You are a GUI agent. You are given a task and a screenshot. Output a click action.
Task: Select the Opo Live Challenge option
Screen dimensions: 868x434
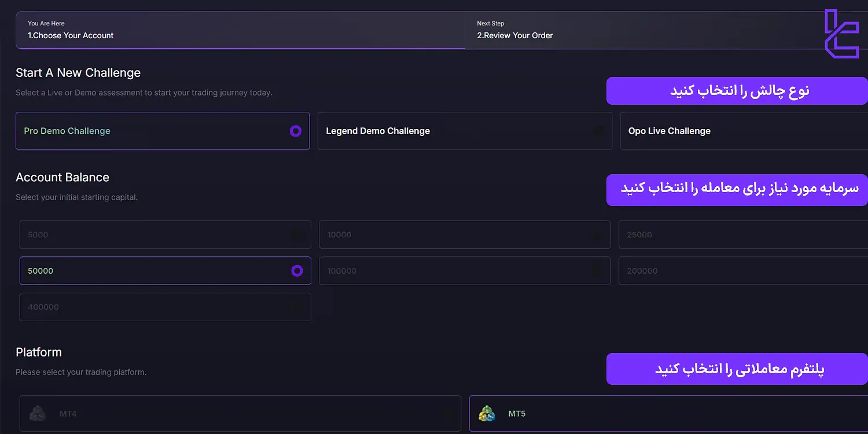[743, 131]
